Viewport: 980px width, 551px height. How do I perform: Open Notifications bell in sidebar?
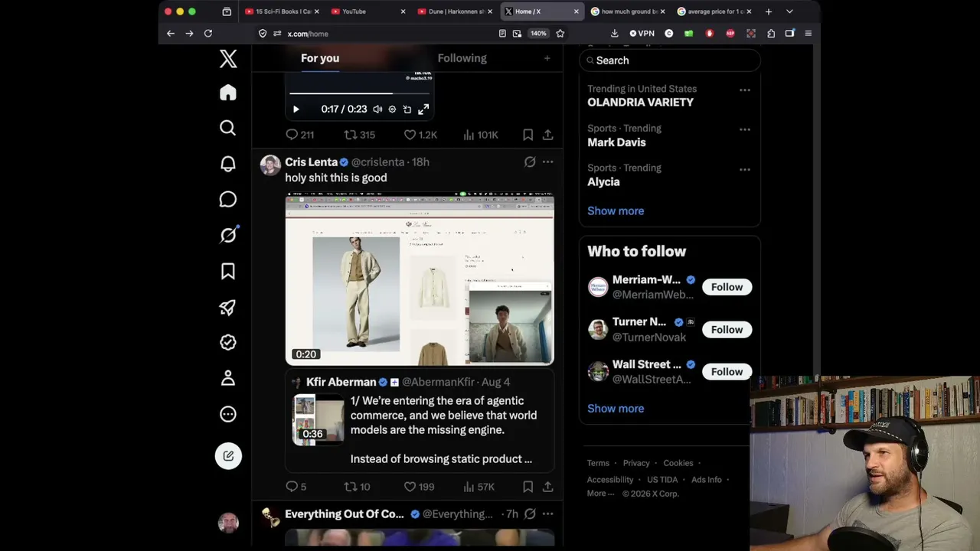[x=228, y=164]
